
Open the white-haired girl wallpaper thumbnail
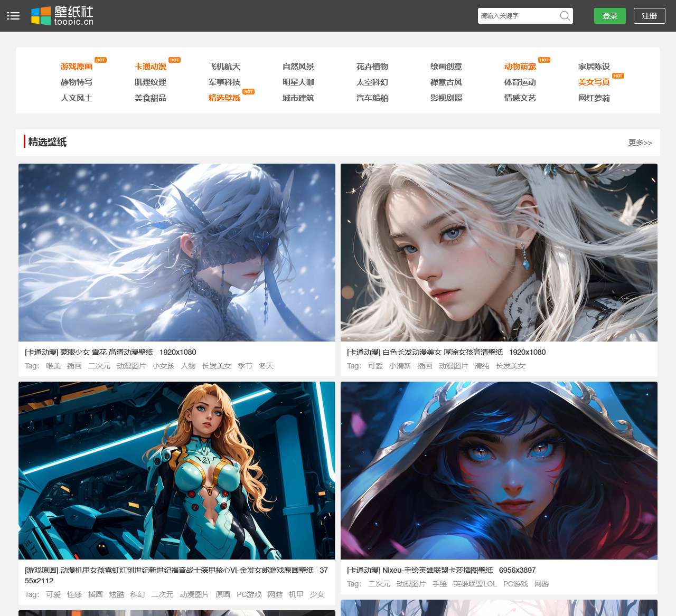coord(499,252)
